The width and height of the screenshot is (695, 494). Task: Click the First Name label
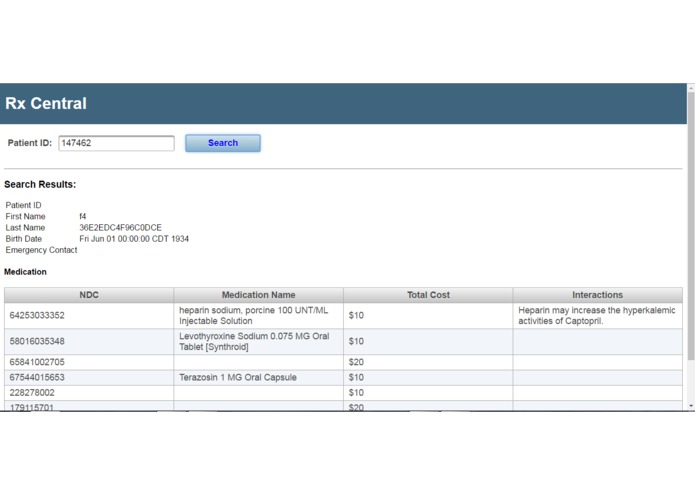(25, 216)
